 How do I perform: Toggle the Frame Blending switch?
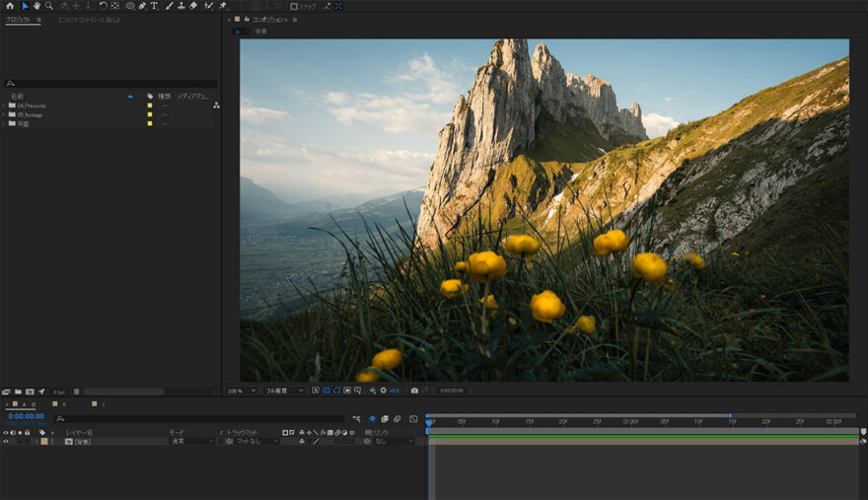(385, 418)
